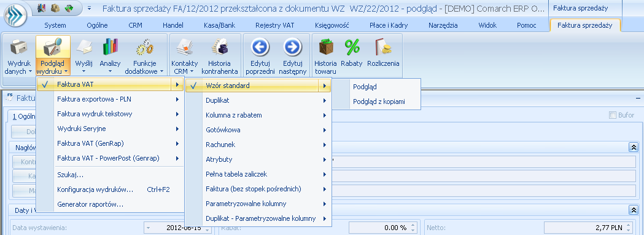Image resolution: width=644 pixels, height=235 pixels.
Task: Open quick access toolbar customize arrow
Action: pos(90,8)
